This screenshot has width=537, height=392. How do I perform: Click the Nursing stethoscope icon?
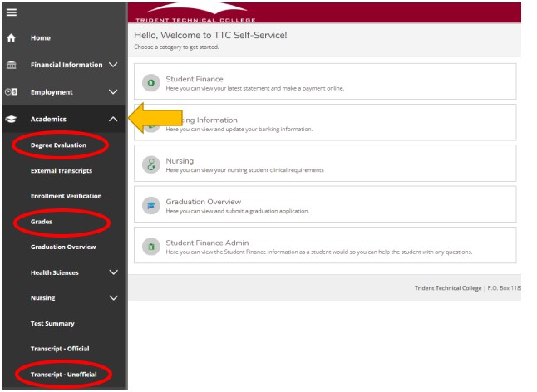150,164
